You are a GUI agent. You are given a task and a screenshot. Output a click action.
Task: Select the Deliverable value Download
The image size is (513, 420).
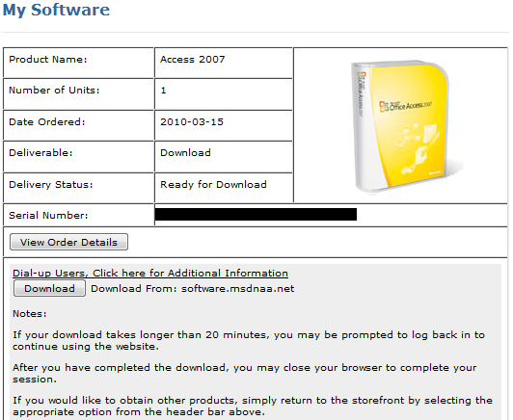point(185,152)
